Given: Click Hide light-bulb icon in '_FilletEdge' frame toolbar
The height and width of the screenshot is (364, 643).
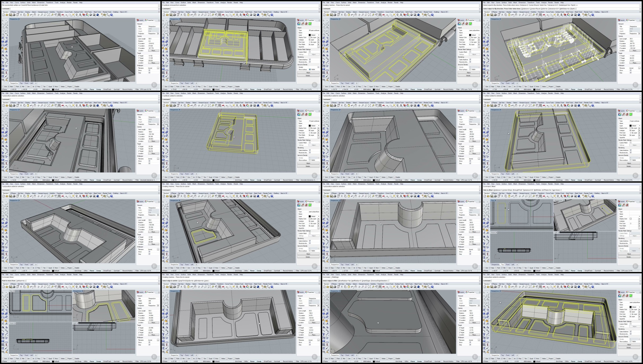Looking at the screenshot, I should coord(397,287).
